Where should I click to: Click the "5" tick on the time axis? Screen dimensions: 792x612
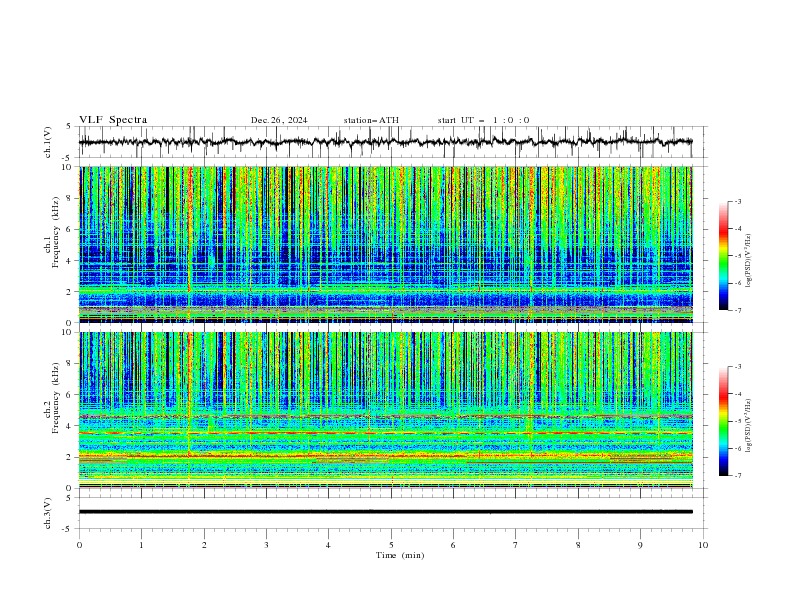tap(391, 545)
